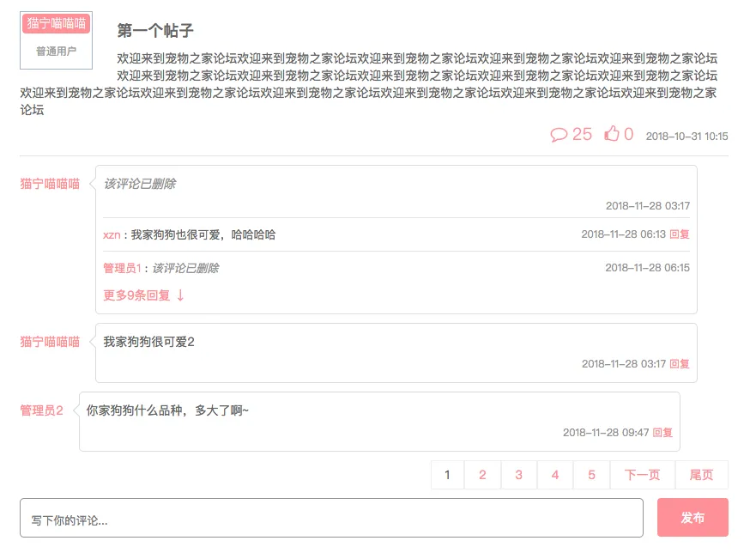Jump to 尾页 last page
Image resolution: width=756 pixels, height=553 pixels.
pos(701,475)
